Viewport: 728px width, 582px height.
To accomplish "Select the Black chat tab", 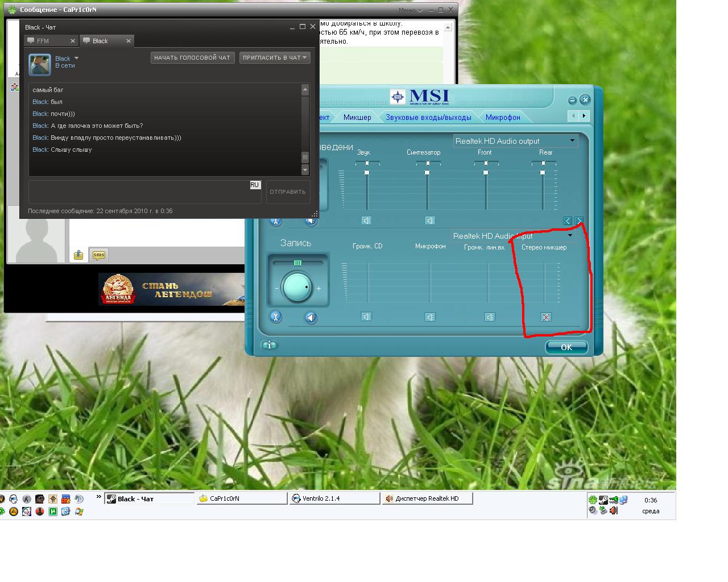I will 107,41.
